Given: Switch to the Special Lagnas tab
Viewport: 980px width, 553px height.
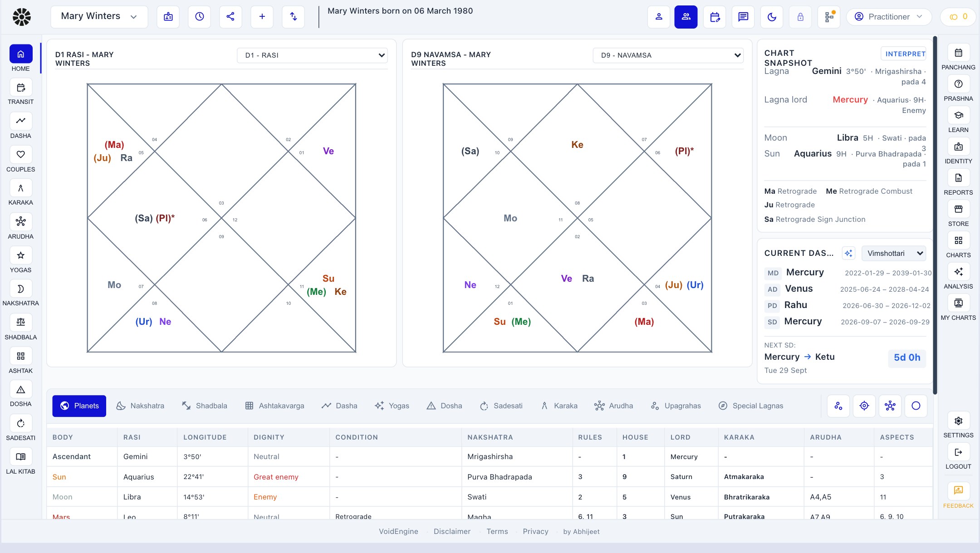Looking at the screenshot, I should pyautogui.click(x=751, y=406).
